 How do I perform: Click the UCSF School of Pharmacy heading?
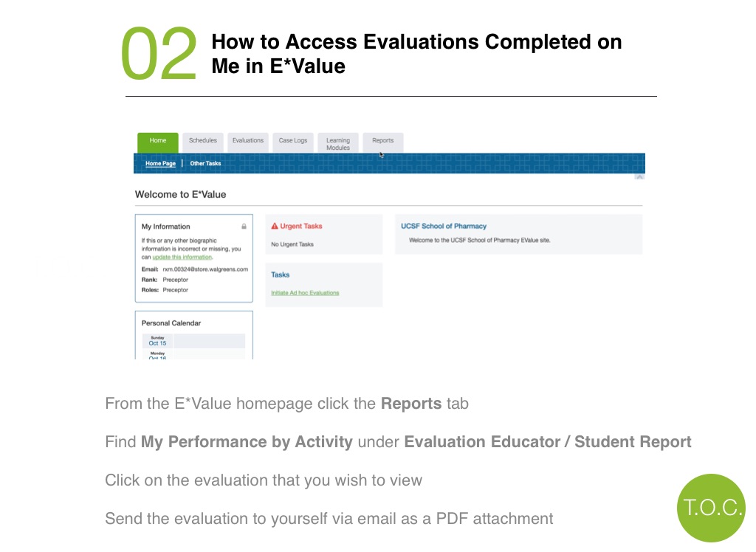[444, 226]
